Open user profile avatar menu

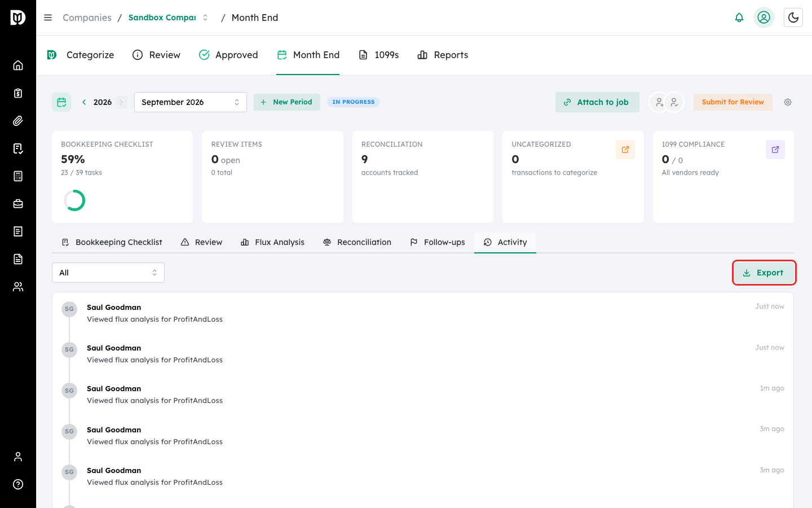click(x=764, y=17)
